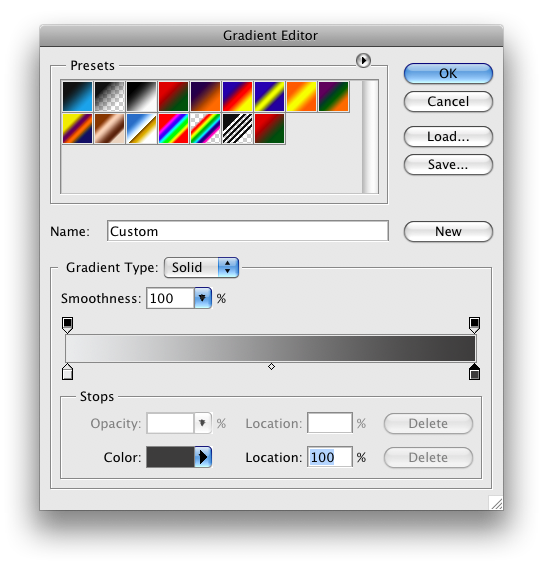The height and width of the screenshot is (565, 543).
Task: Select the violet, green, orange gradient preset
Action: pos(334,96)
